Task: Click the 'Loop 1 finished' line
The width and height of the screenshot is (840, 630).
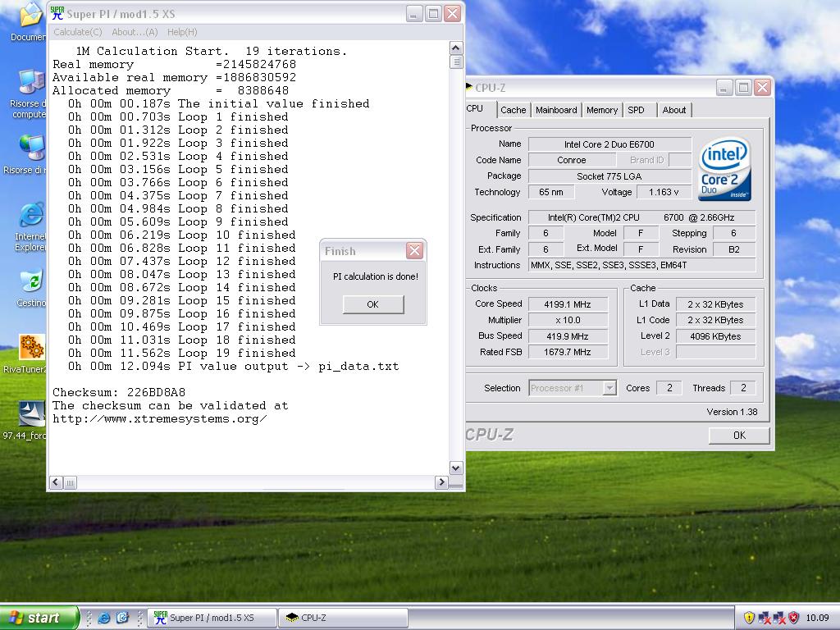Action: [178, 116]
